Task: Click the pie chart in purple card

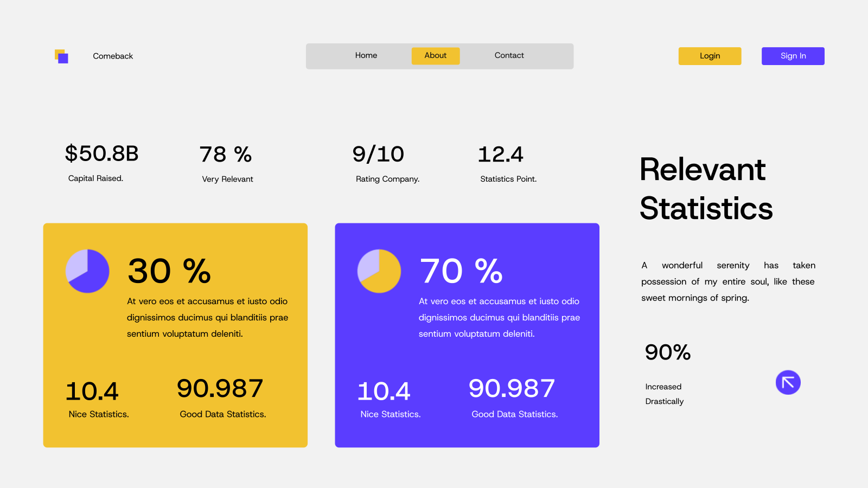Action: tap(379, 271)
